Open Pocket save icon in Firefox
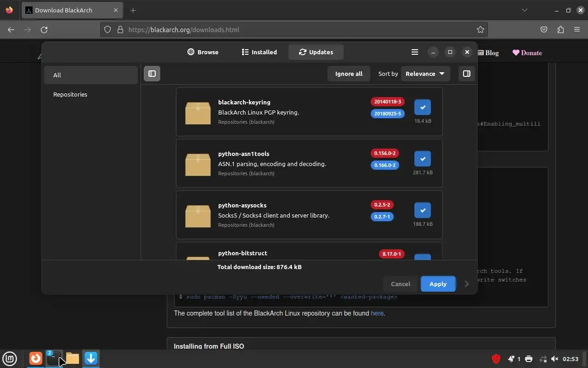 (544, 29)
